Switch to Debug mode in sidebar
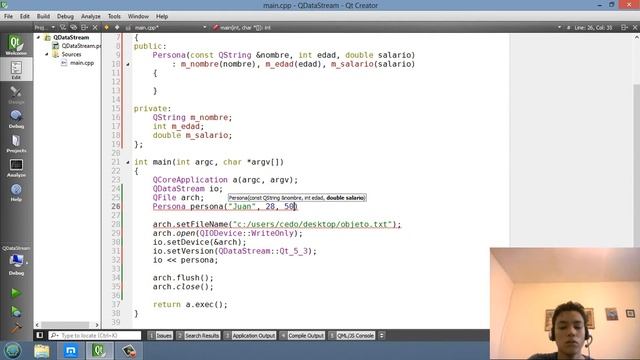The width and height of the screenshot is (640, 360). (x=16, y=119)
